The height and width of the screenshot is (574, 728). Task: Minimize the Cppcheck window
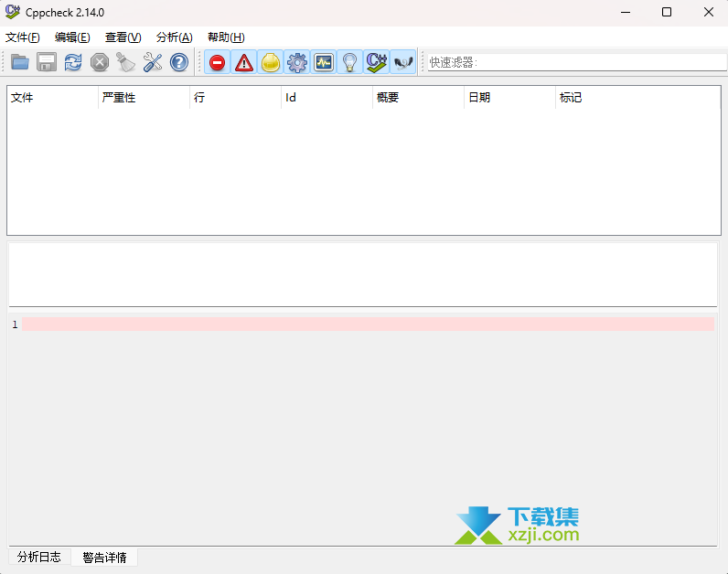click(626, 12)
